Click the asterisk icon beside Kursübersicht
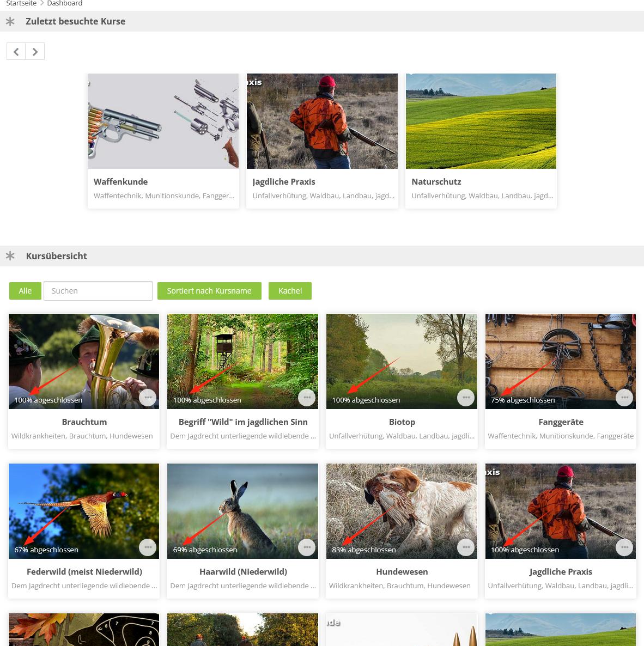This screenshot has height=646, width=644. [10, 256]
